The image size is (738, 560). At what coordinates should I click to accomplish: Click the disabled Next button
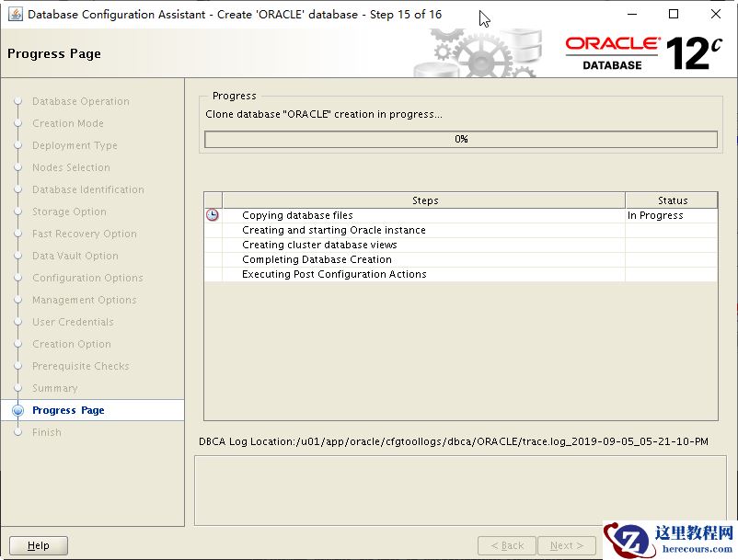567,545
